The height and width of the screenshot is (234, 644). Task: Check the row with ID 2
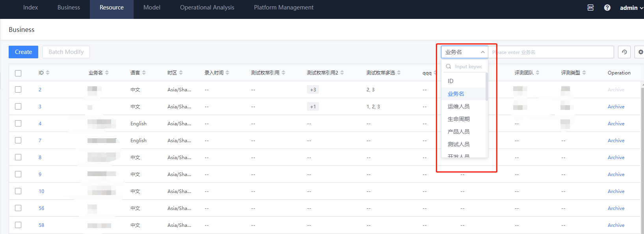pos(18,89)
